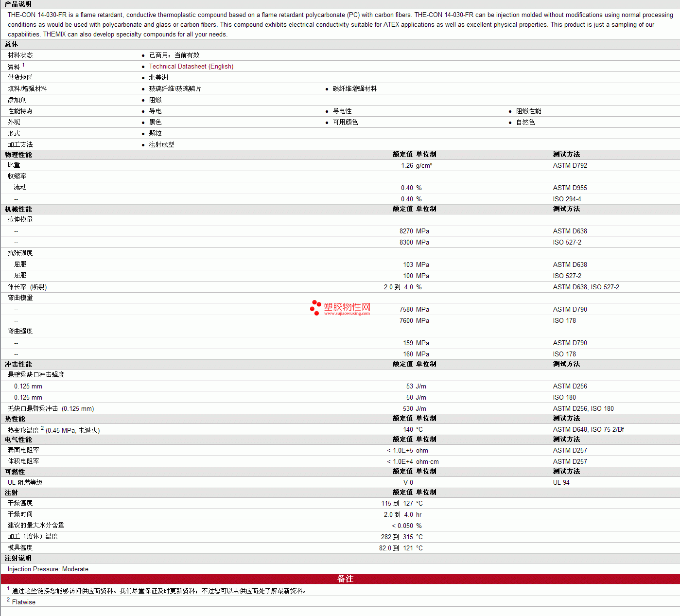This screenshot has height=616, width=680.
Task: Click the volume resistivity value < 1.0E+4
Action: [400, 462]
